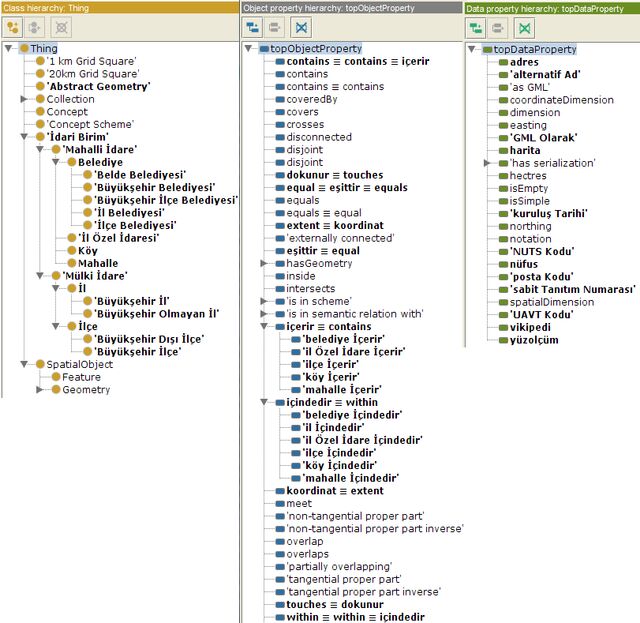Select the '1 km Grid Square' class
The width and height of the screenshot is (640, 623).
click(x=86, y=61)
